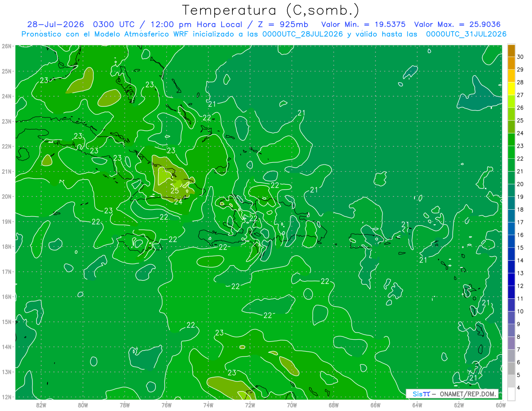Click the 19N latitude axis label

(7, 221)
